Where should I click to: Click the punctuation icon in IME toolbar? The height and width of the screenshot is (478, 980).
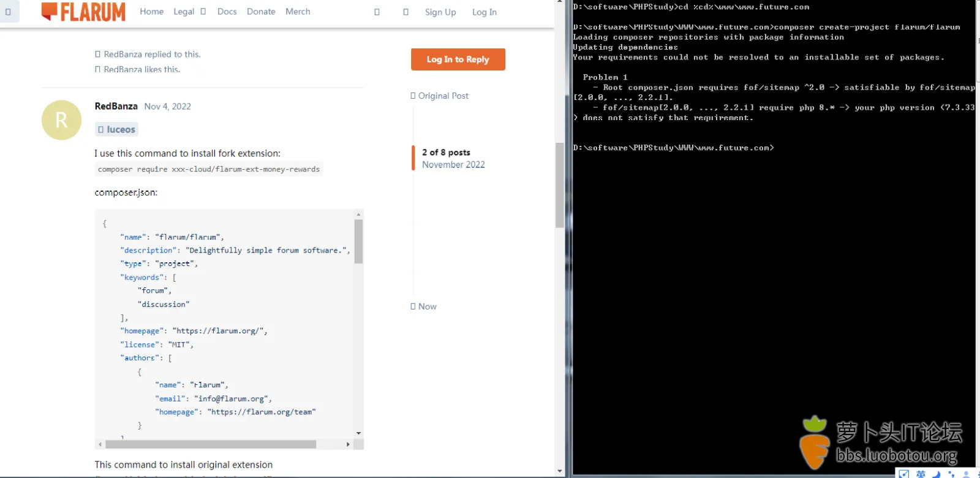951,474
